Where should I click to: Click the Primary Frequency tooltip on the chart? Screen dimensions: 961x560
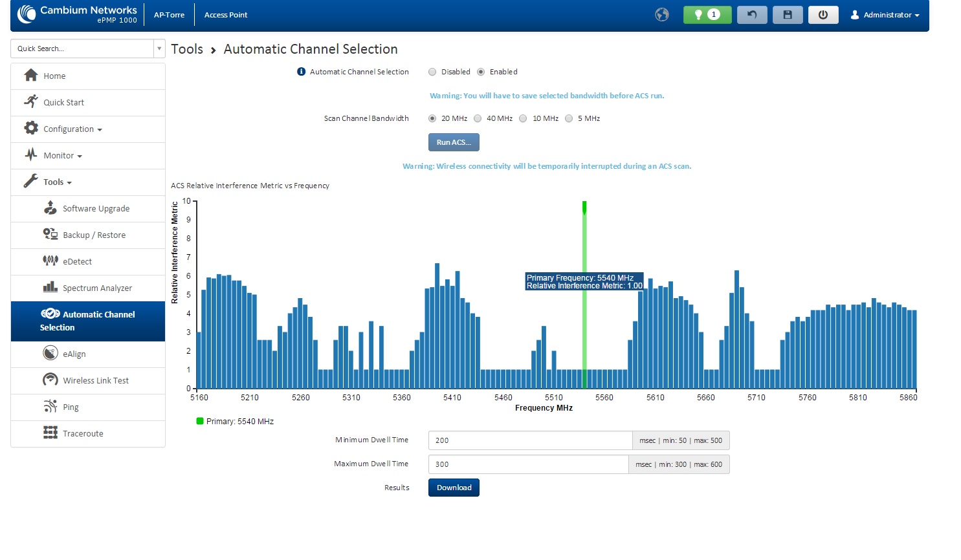[584, 281]
